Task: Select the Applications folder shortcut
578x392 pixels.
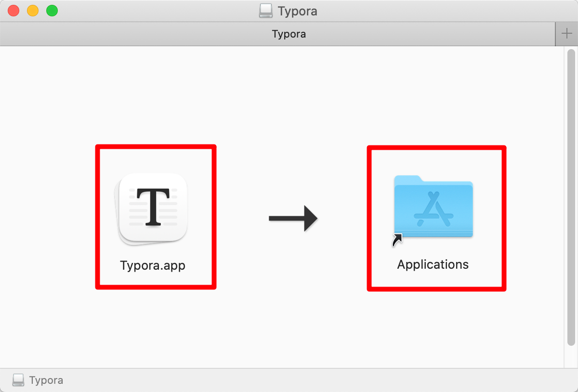Action: tap(433, 210)
